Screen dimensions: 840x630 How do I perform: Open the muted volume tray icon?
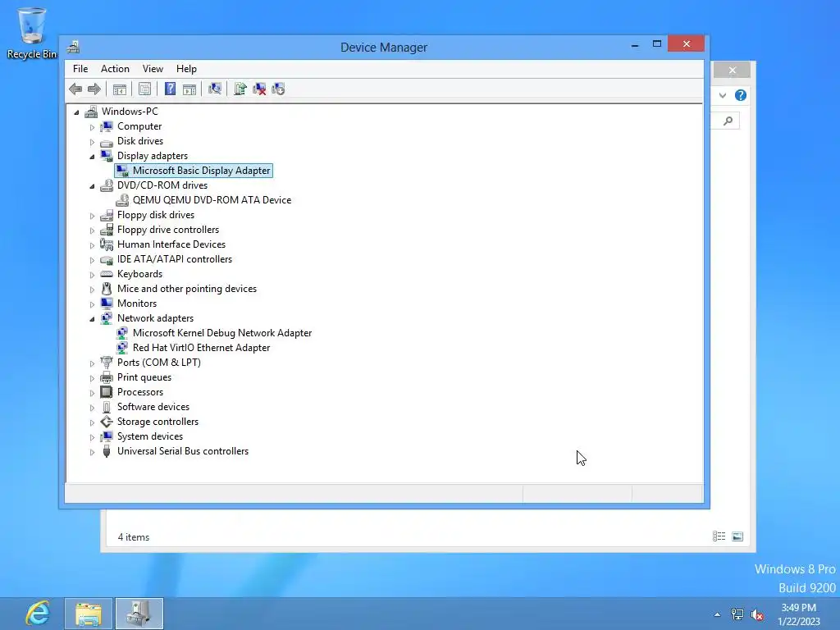(757, 615)
